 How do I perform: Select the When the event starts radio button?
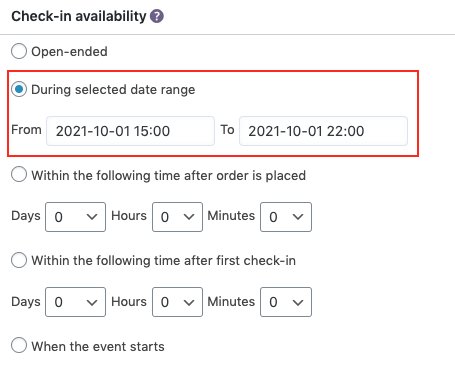click(19, 345)
